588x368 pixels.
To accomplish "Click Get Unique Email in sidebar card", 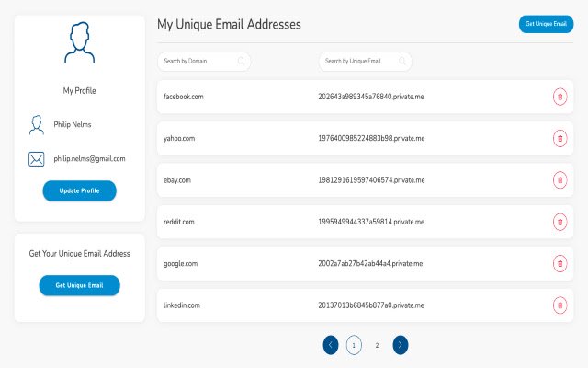I will pos(80,285).
